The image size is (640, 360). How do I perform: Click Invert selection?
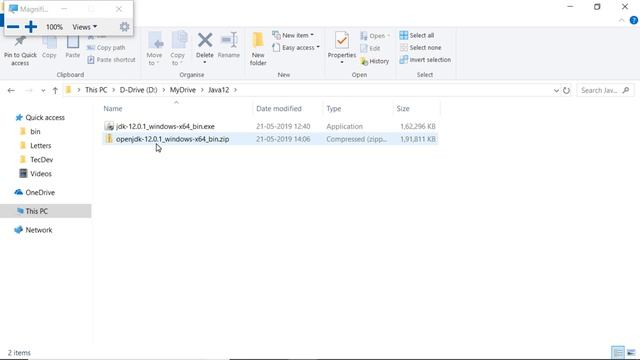pos(425,60)
